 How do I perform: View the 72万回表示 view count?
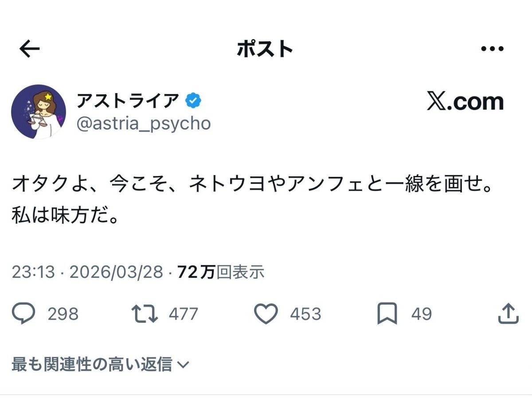click(x=221, y=272)
